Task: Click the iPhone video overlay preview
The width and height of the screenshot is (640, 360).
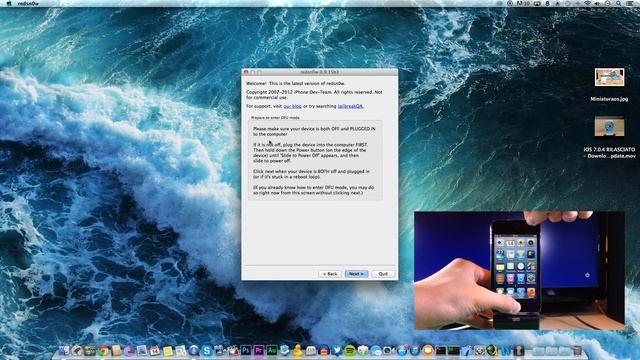Action: pyautogui.click(x=519, y=270)
